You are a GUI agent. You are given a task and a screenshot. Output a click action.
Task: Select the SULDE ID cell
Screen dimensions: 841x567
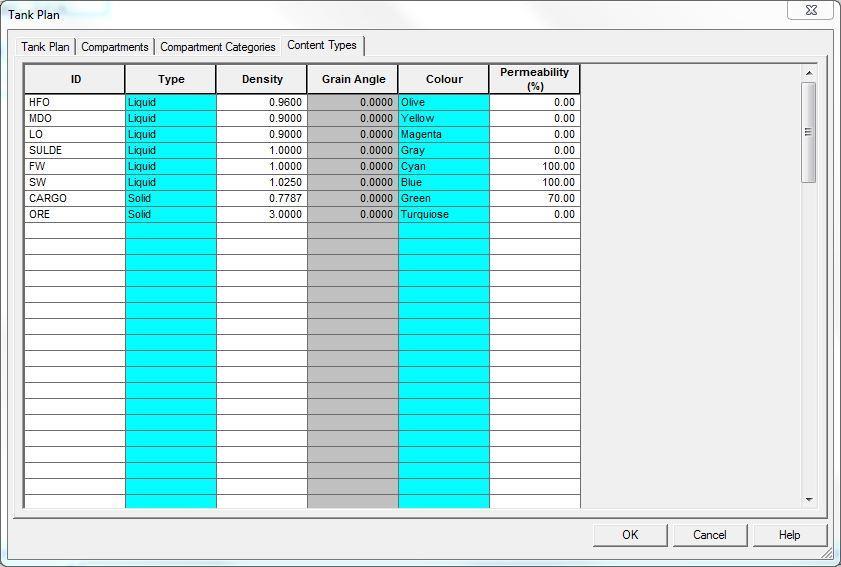tap(75, 150)
